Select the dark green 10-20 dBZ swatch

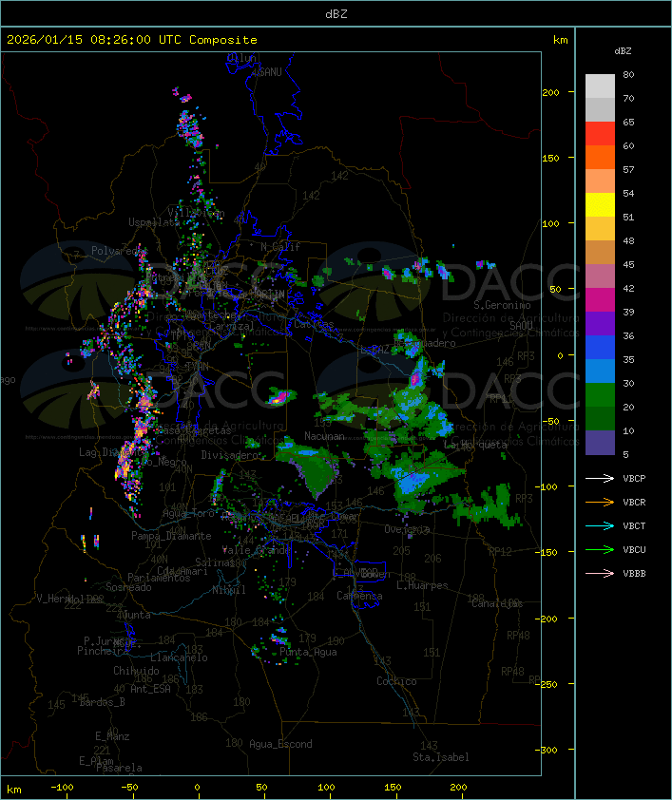(600, 418)
